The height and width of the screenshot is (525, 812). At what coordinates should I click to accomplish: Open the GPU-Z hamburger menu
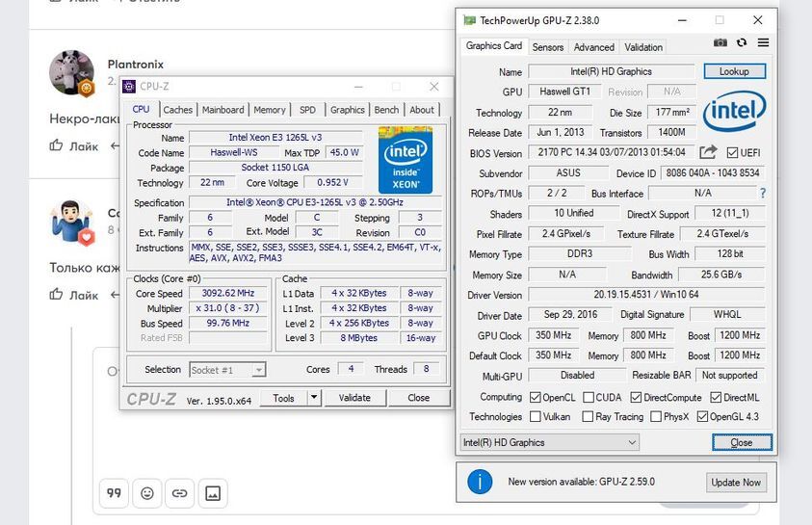click(763, 43)
